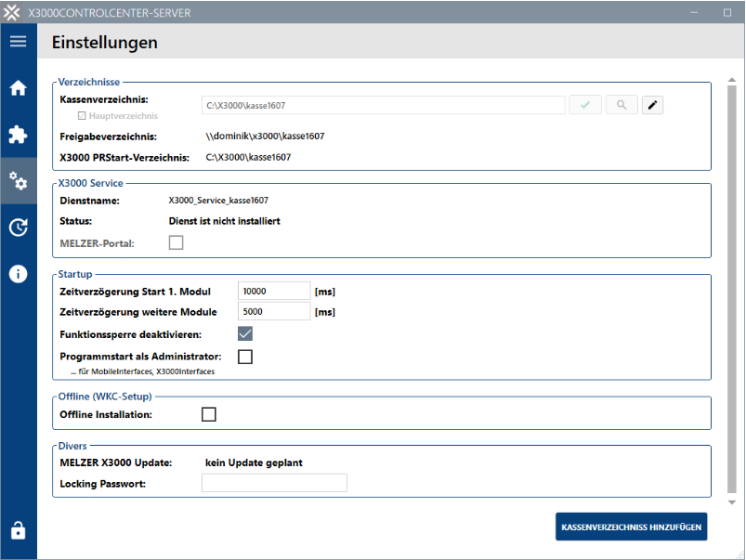Maximize the X3000CONTROLCENTER-SERVER window

pyautogui.click(x=727, y=12)
